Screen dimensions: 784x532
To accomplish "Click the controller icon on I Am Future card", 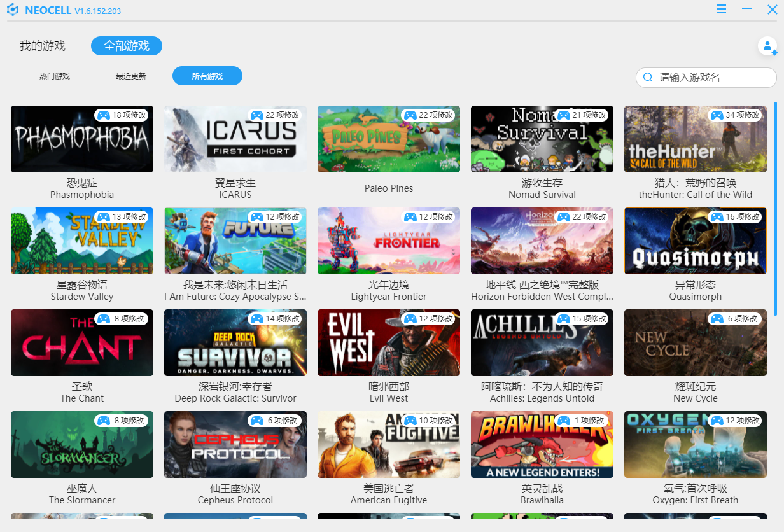I will point(256,217).
